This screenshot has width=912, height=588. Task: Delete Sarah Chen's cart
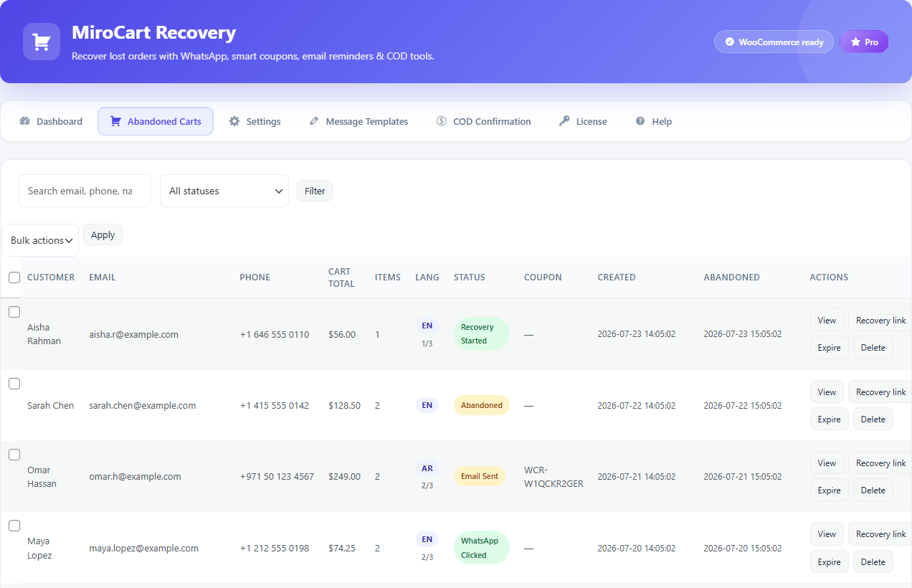(x=873, y=419)
